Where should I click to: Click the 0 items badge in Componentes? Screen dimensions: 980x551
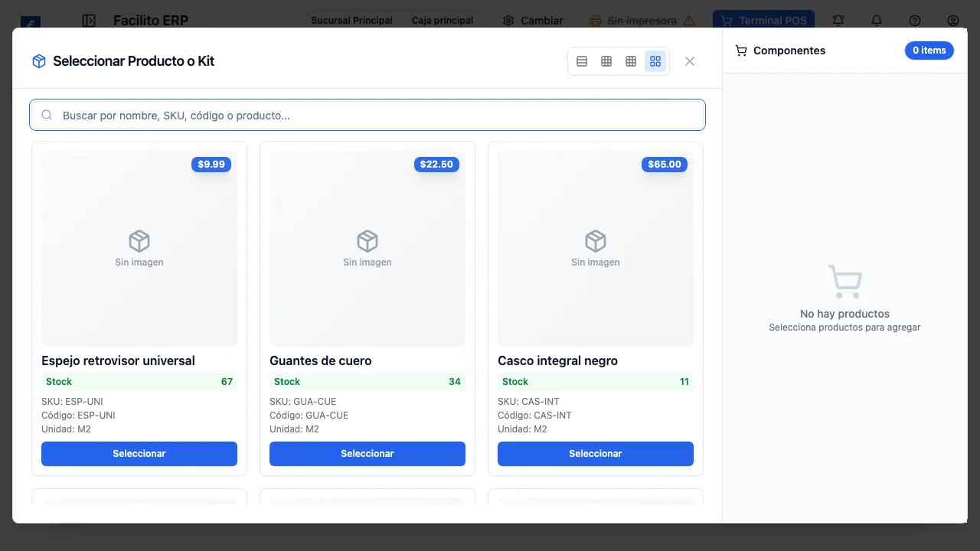click(929, 51)
